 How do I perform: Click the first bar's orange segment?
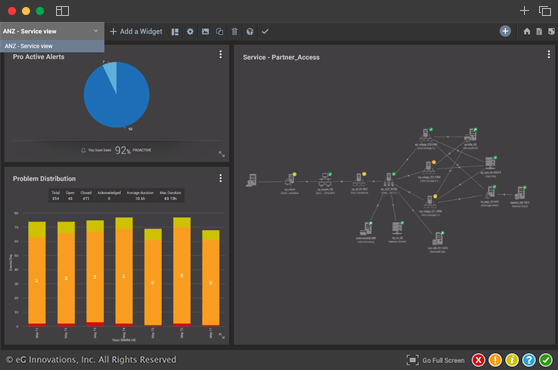[37, 280]
